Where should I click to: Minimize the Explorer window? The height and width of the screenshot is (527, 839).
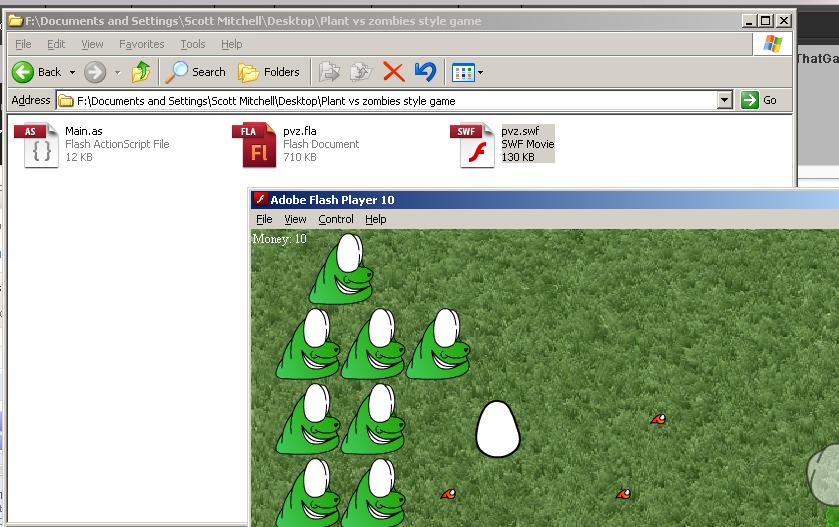click(x=749, y=21)
